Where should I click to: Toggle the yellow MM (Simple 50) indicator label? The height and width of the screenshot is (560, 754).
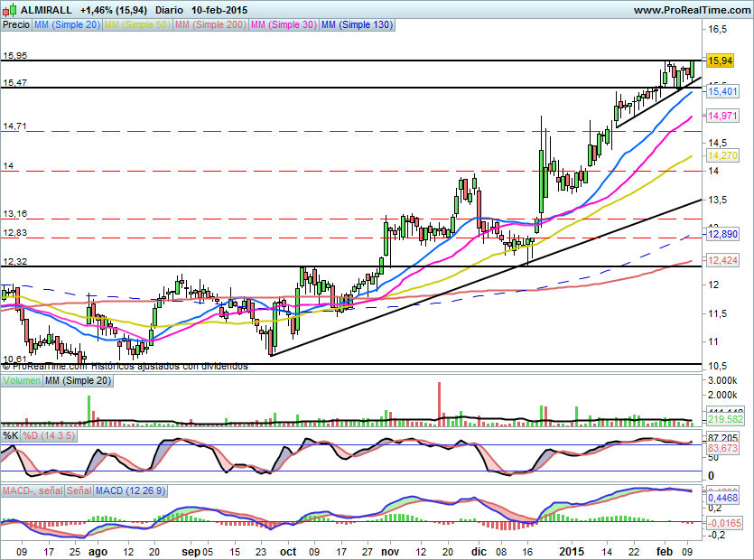coord(136,25)
